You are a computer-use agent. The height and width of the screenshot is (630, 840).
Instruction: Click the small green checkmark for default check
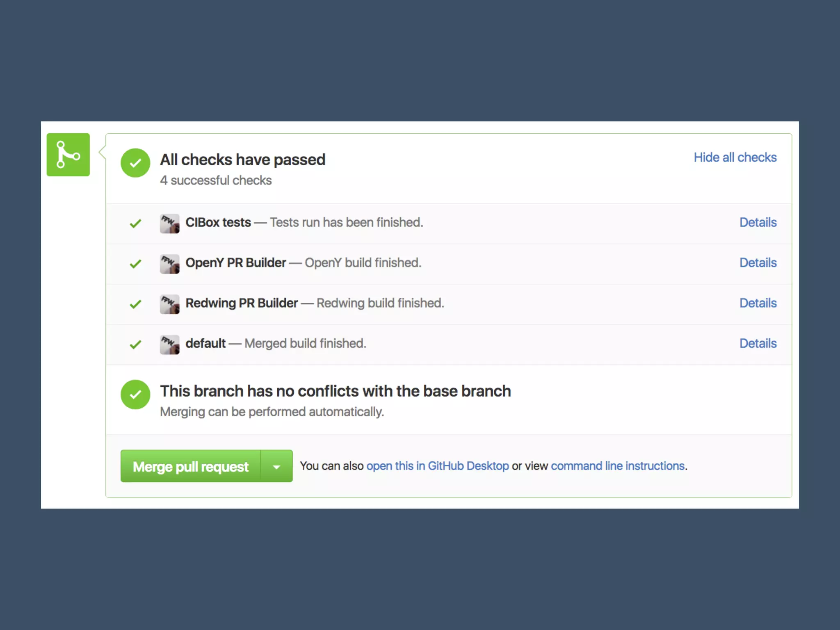(x=135, y=345)
